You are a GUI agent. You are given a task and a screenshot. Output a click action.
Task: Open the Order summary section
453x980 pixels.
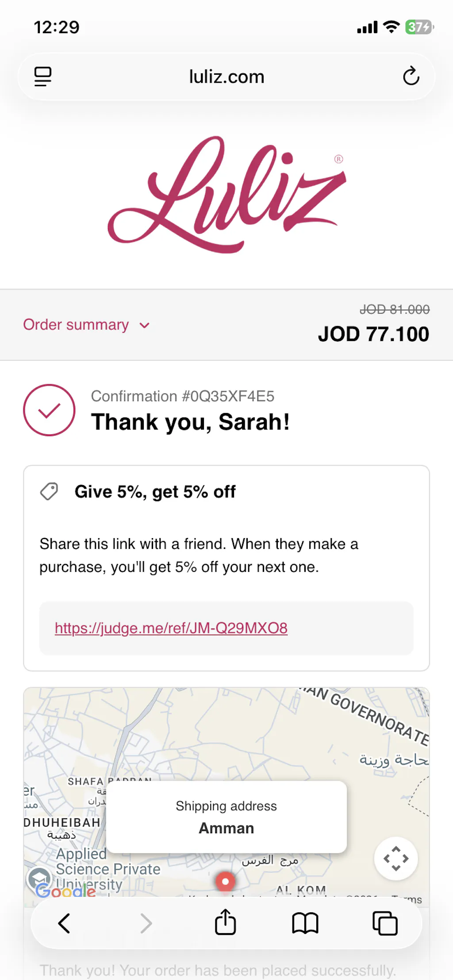(x=76, y=325)
